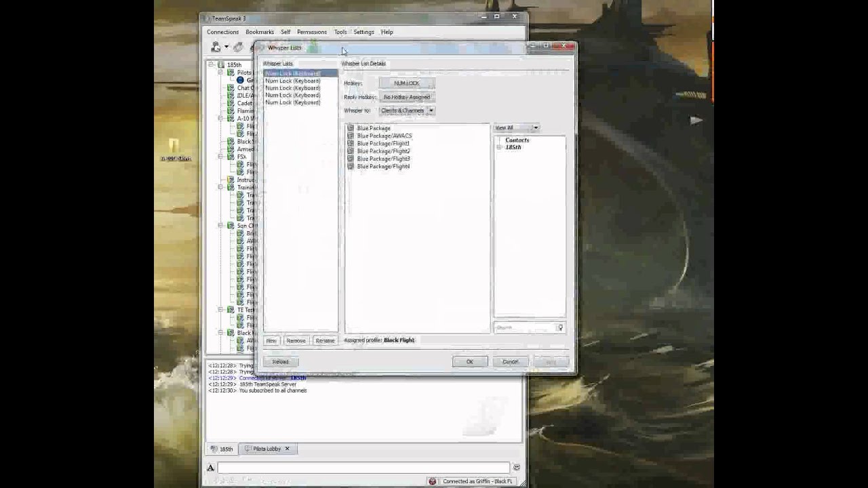The height and width of the screenshot is (488, 868).
Task: Open the A-10C Skins desktop folder
Action: (x=175, y=150)
